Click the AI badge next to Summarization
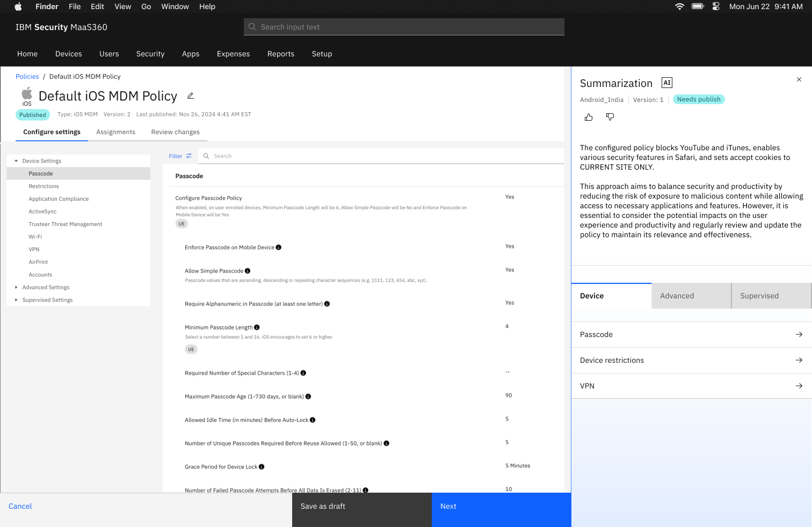 tap(667, 83)
